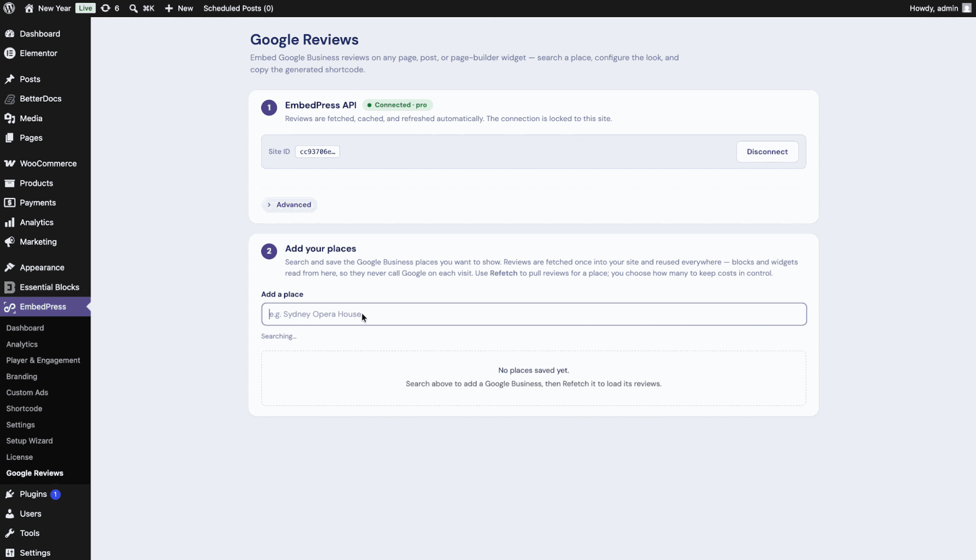Image resolution: width=976 pixels, height=560 pixels.
Task: Open Scheduled Posts (0) link
Action: (238, 8)
